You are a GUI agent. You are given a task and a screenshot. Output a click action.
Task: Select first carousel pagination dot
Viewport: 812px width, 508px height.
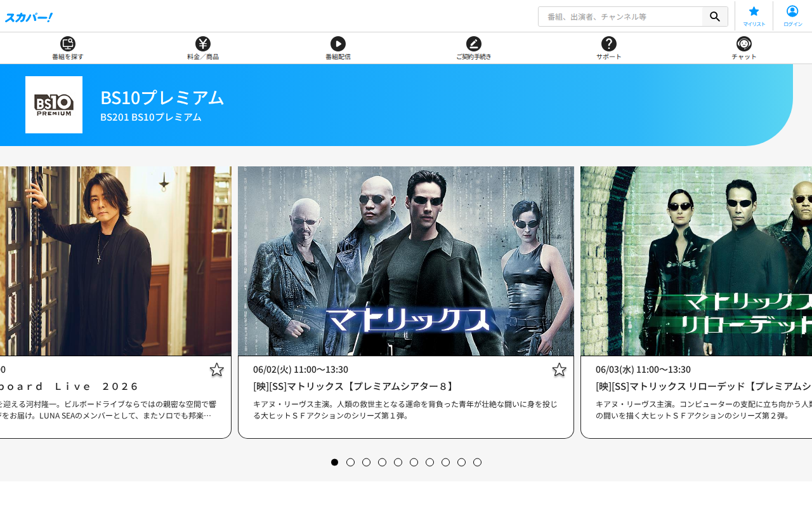(334, 462)
